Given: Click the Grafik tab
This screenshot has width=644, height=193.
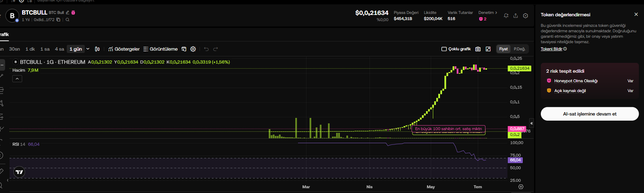Looking at the screenshot, I should pyautogui.click(x=4, y=35).
